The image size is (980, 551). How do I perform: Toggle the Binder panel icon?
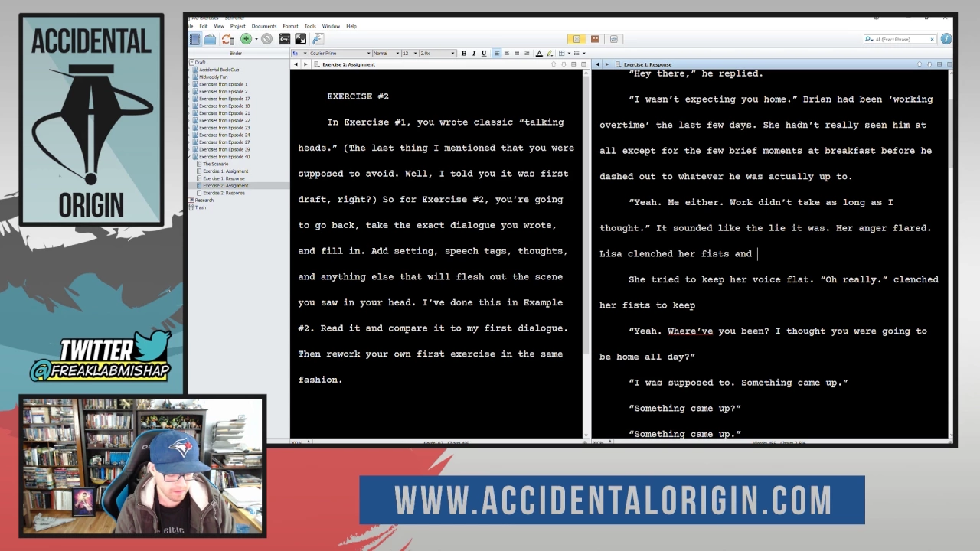[194, 39]
